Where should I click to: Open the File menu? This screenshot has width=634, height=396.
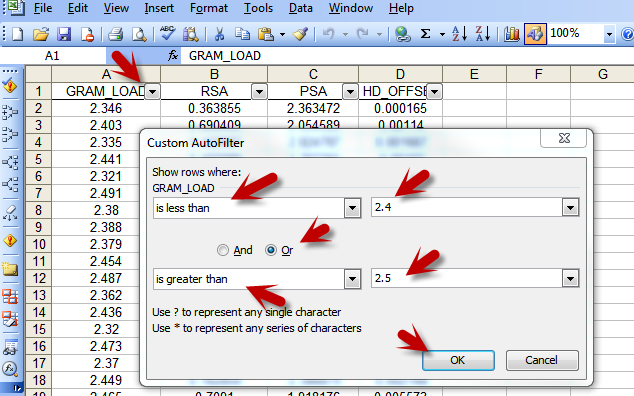42,8
